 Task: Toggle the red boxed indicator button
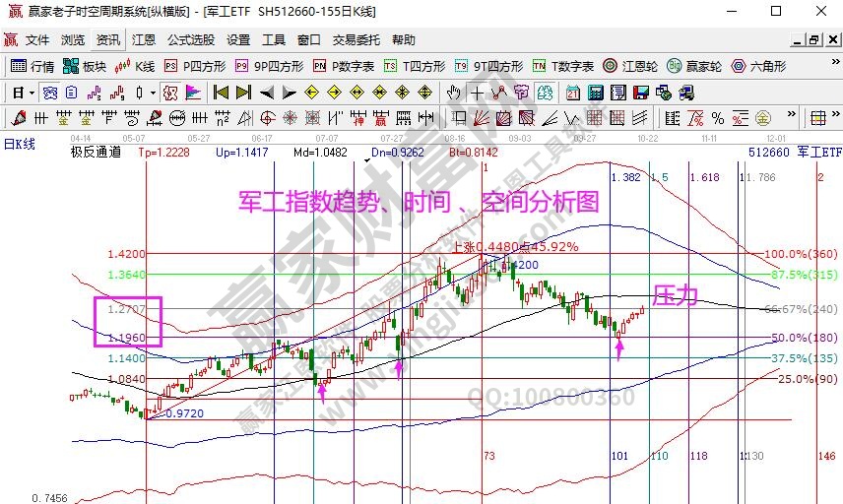(169, 93)
